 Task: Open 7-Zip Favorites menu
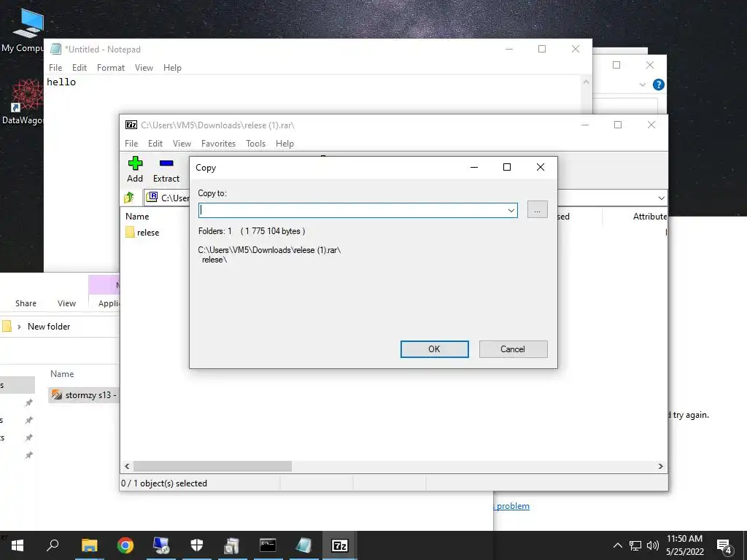[x=218, y=144]
